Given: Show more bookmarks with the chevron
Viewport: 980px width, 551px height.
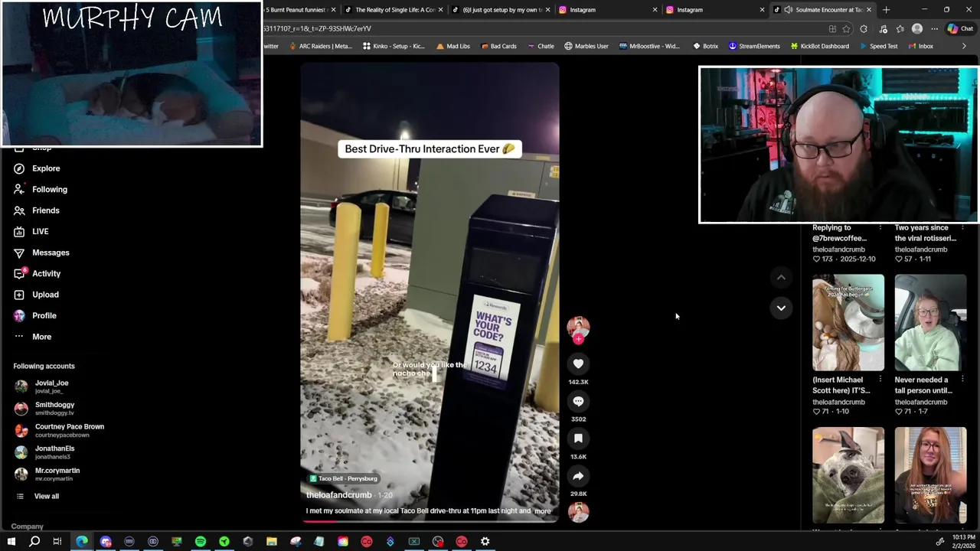Looking at the screenshot, I should (x=964, y=46).
